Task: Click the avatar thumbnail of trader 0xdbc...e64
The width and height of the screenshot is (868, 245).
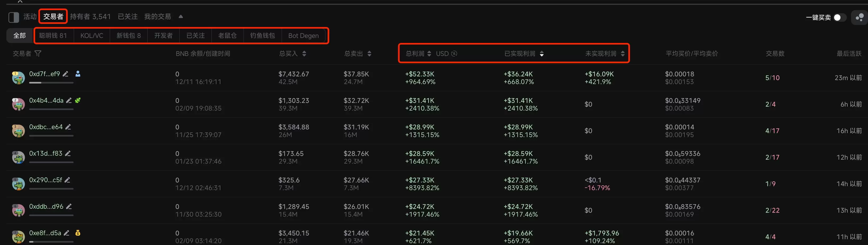Action: [19, 131]
